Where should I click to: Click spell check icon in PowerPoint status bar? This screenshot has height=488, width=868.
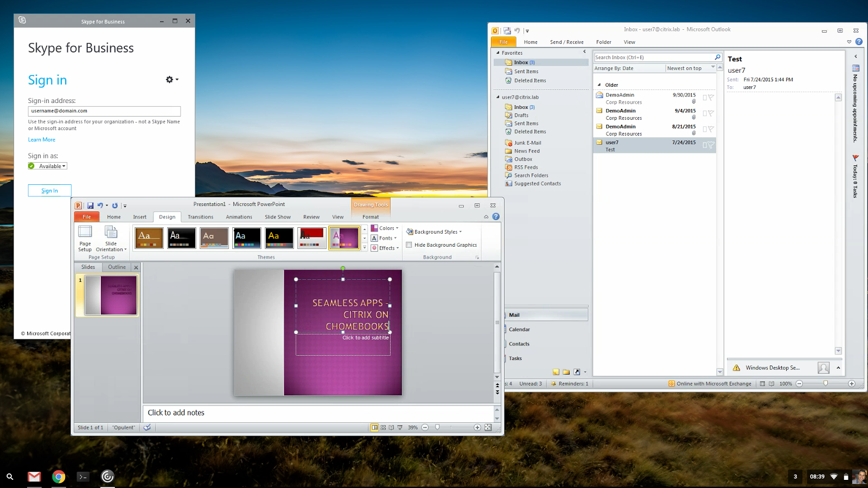(147, 427)
